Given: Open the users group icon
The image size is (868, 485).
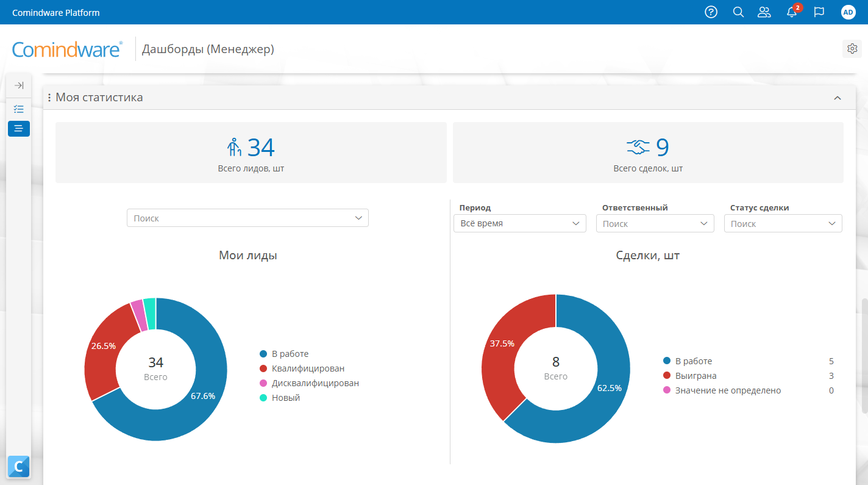Looking at the screenshot, I should (764, 12).
